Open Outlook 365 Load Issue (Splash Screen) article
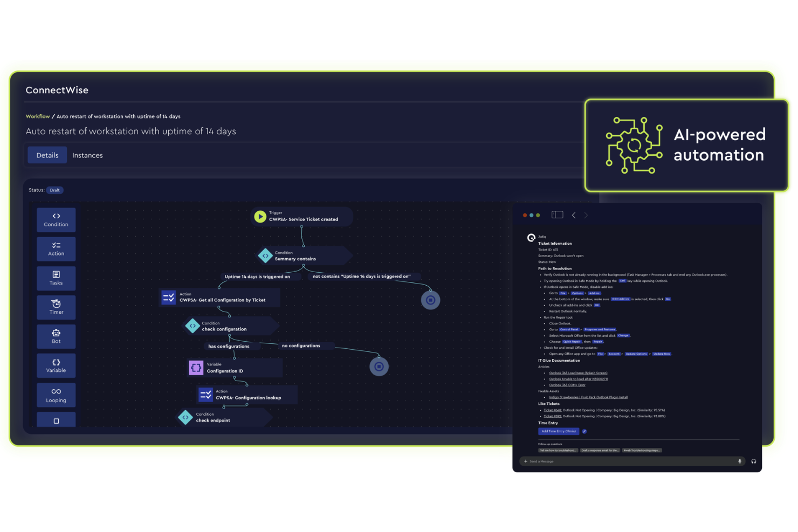798x532 pixels. [578, 373]
